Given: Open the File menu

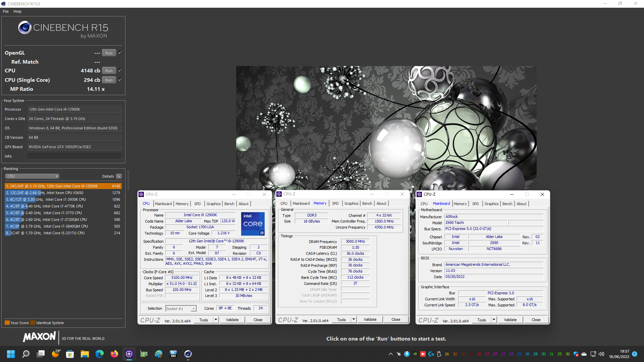Looking at the screenshot, I should [x=6, y=11].
